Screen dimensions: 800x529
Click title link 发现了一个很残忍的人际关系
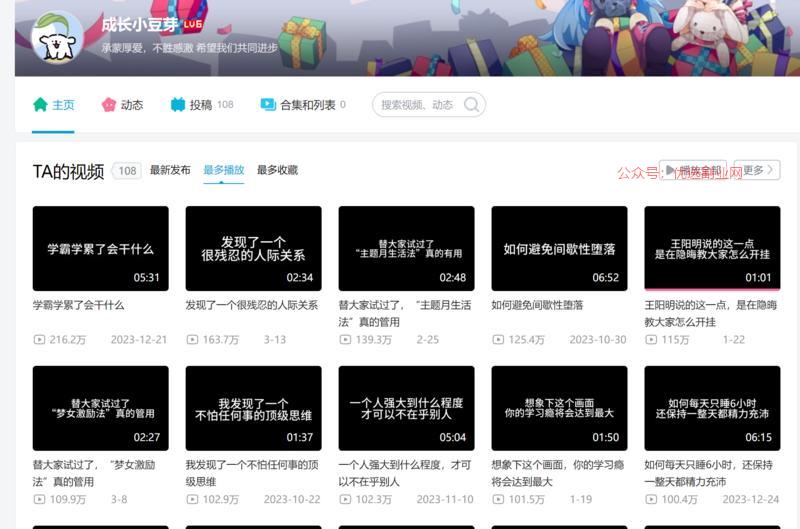coord(252,305)
